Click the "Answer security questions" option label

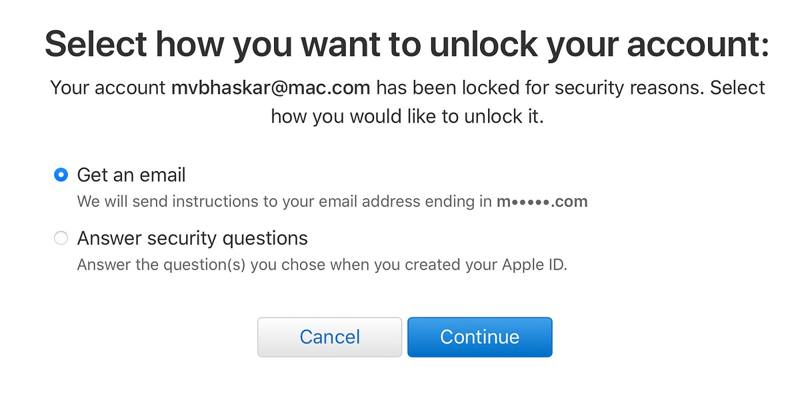coord(192,238)
